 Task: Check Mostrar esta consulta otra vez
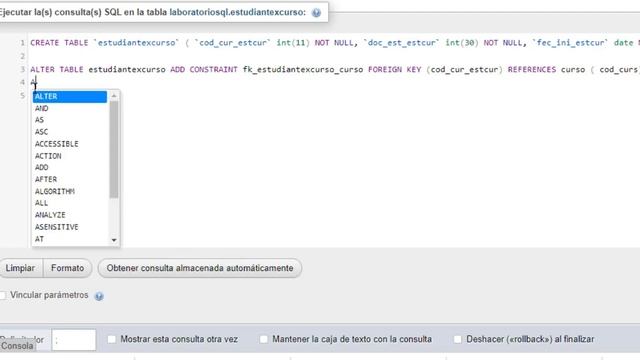(x=111, y=339)
